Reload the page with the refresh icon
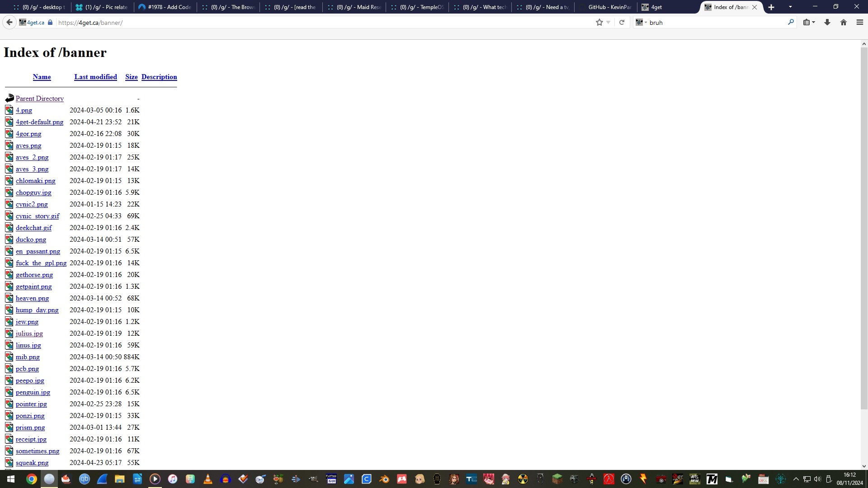This screenshot has width=868, height=488. 622,22
